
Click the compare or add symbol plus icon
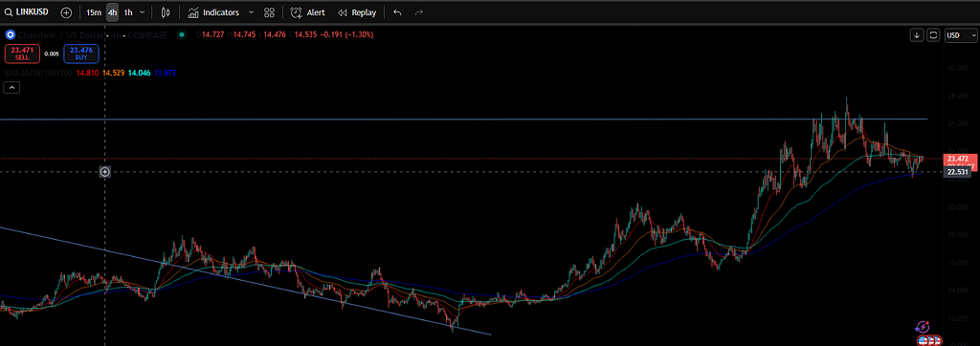point(67,12)
